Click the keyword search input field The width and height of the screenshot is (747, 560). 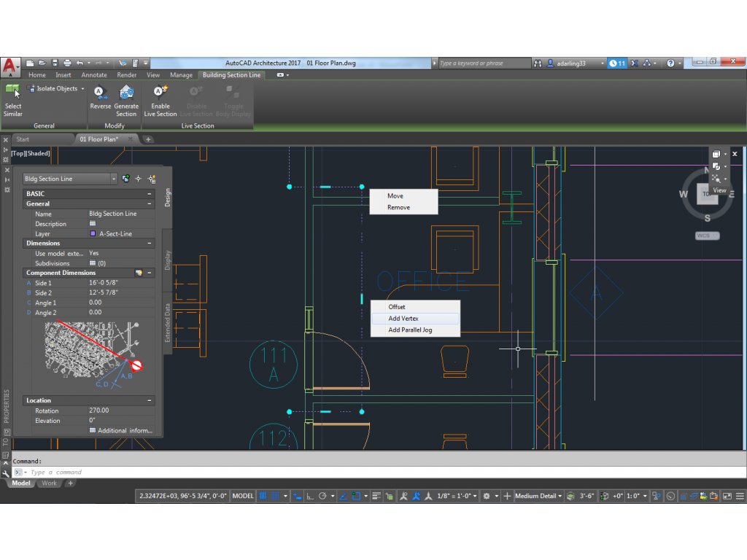[x=484, y=63]
